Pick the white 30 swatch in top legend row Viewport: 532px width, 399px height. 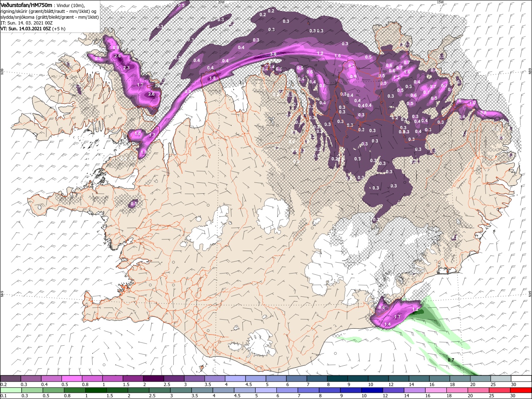tap(522, 379)
